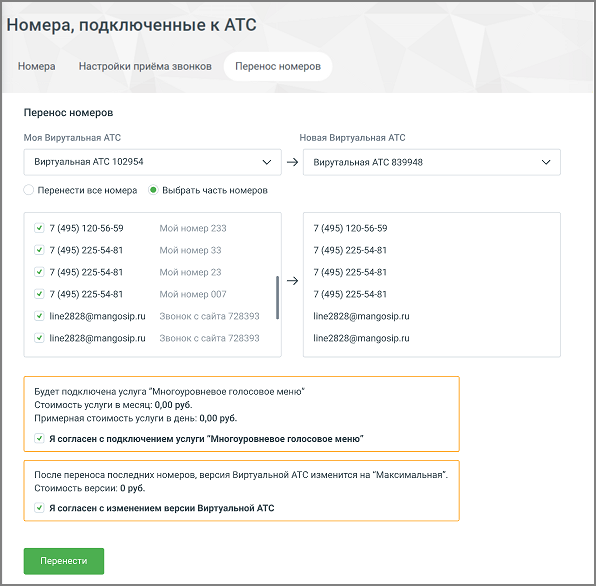Click label Мой номер 233
This screenshot has width=596, height=586.
[x=193, y=228]
